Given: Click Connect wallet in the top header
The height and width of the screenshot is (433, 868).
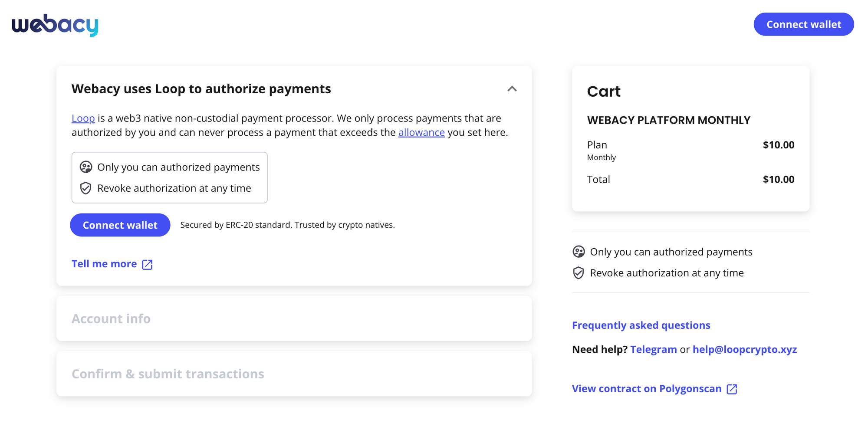Looking at the screenshot, I should click(804, 24).
